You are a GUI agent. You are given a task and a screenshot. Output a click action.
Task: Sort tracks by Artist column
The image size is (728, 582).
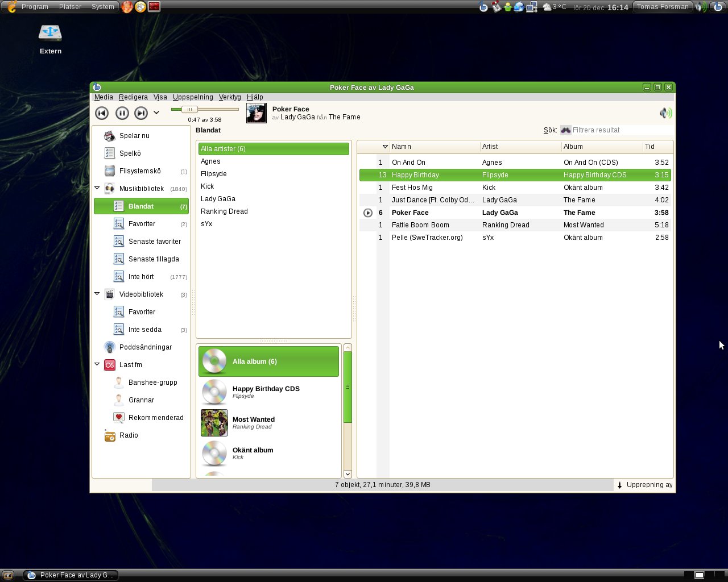pos(520,147)
